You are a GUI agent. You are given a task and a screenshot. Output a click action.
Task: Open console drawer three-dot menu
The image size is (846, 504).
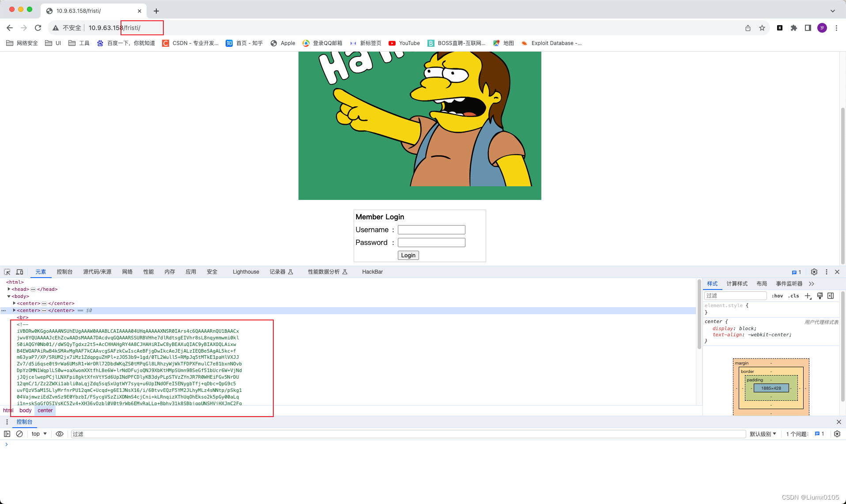pyautogui.click(x=7, y=422)
